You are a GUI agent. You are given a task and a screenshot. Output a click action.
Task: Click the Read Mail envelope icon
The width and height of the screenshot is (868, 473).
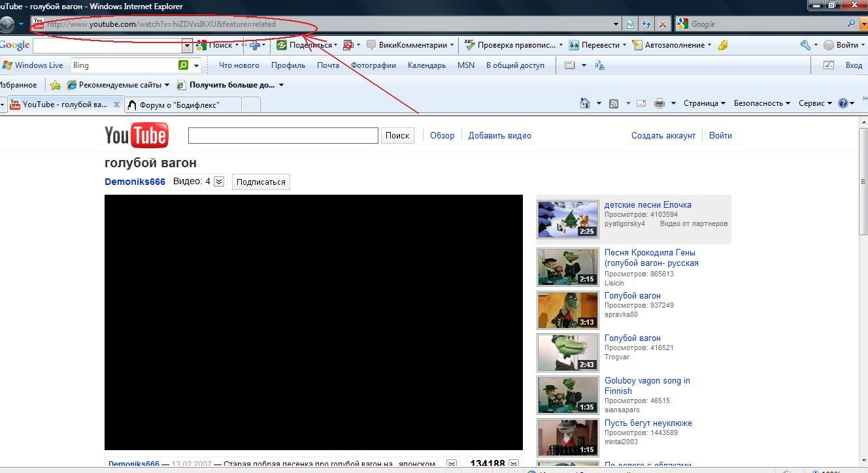pyautogui.click(x=641, y=103)
